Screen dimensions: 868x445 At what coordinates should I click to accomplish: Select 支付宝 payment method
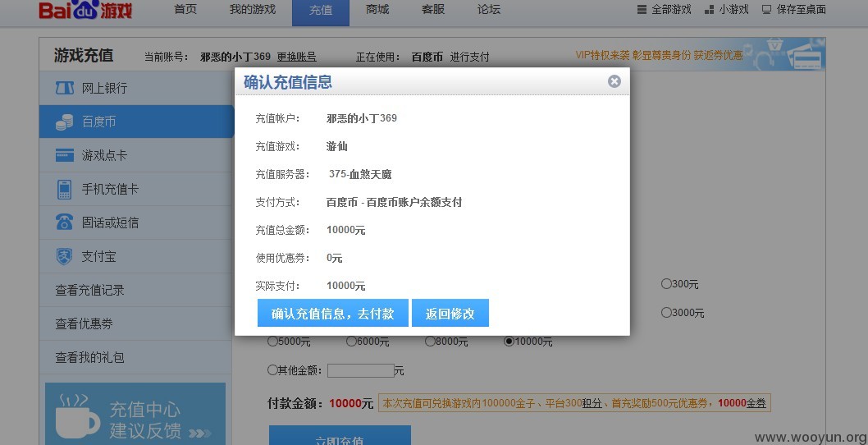coord(137,257)
